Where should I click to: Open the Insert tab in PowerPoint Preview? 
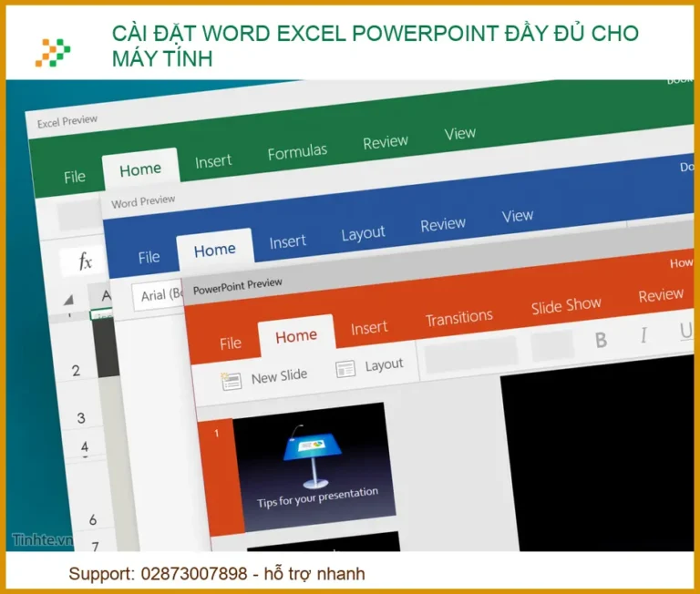[369, 328]
